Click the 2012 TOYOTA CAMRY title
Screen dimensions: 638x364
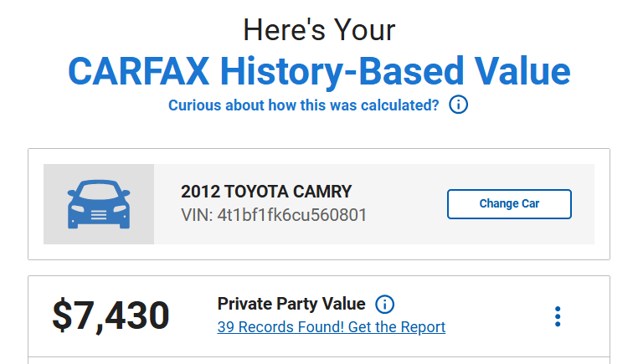tap(266, 192)
